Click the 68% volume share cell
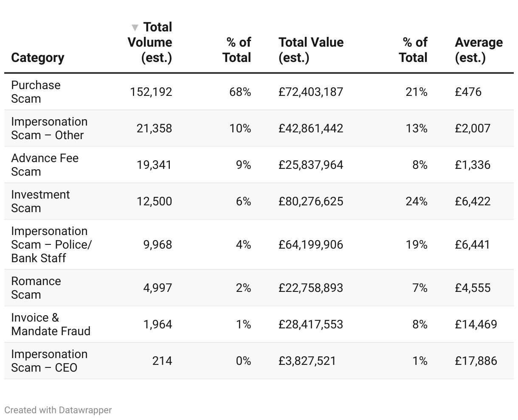The width and height of the screenshot is (518, 420). click(x=240, y=92)
